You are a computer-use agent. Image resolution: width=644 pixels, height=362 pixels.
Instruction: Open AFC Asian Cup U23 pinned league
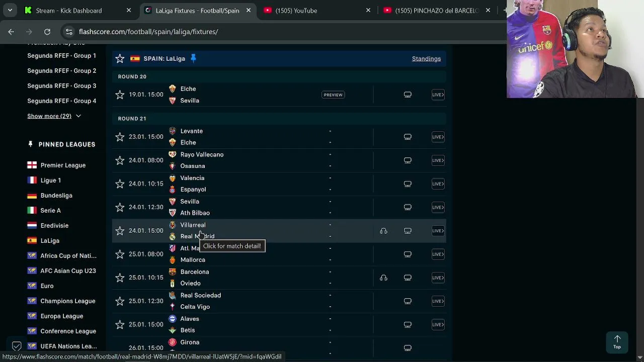(68, 271)
